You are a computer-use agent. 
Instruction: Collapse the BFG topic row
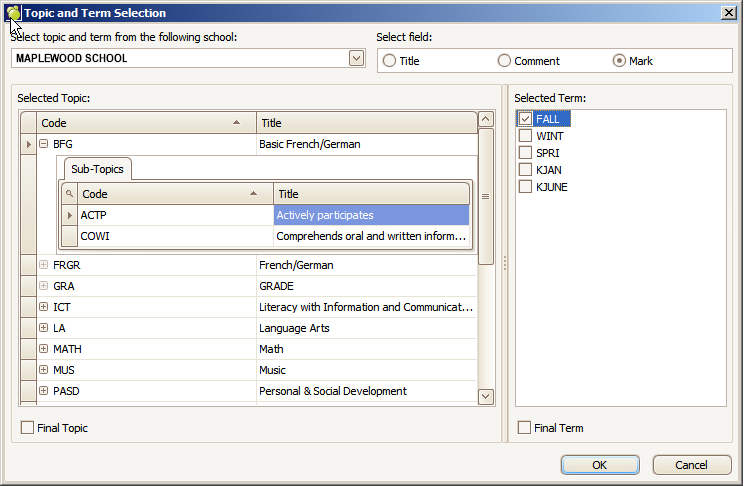click(44, 144)
